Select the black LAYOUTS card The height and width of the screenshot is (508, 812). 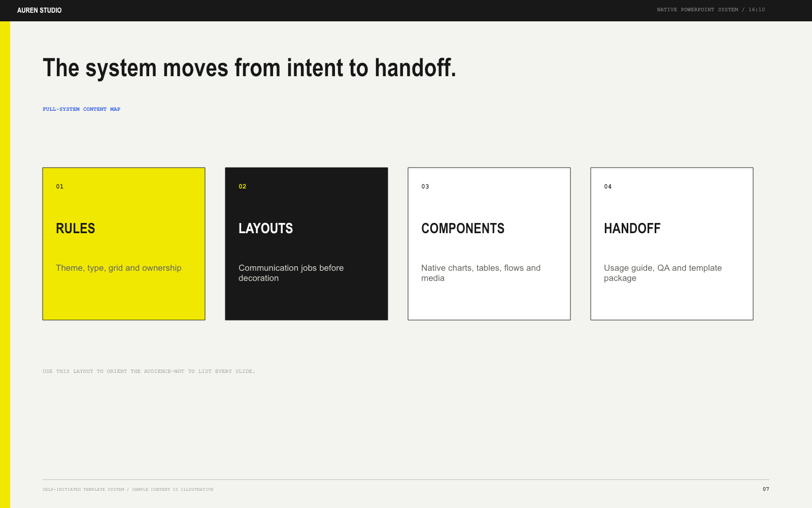point(307,244)
